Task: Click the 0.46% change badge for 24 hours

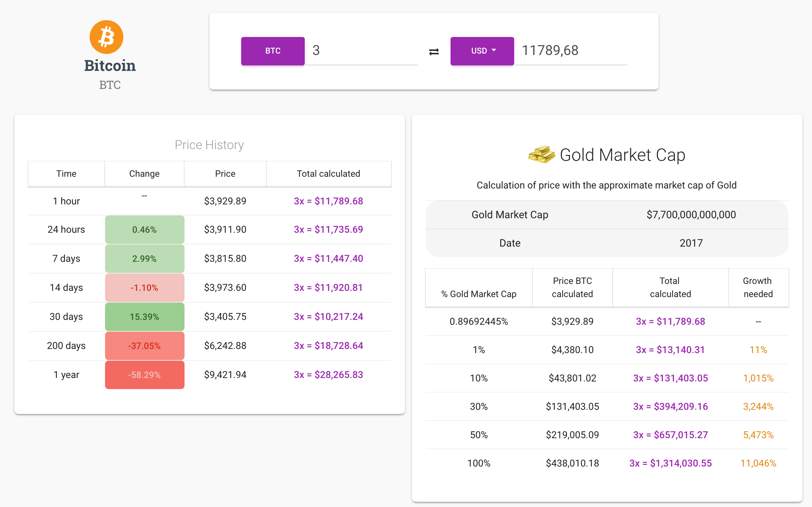Action: [144, 229]
